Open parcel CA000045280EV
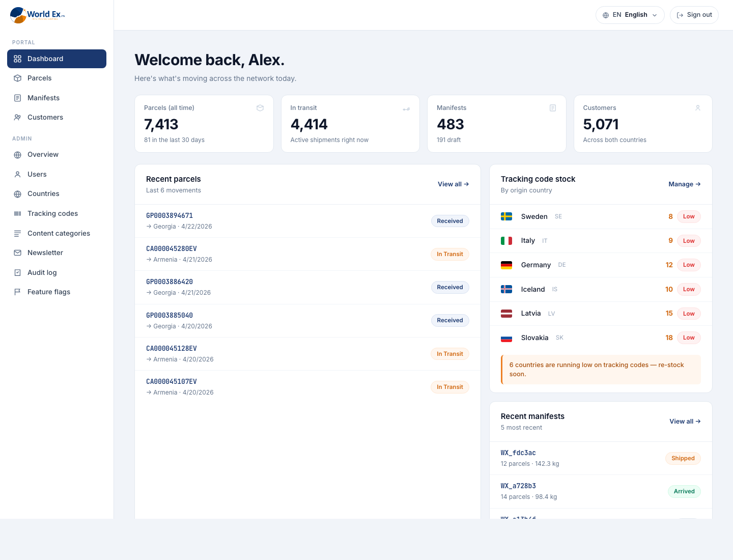 [307, 254]
